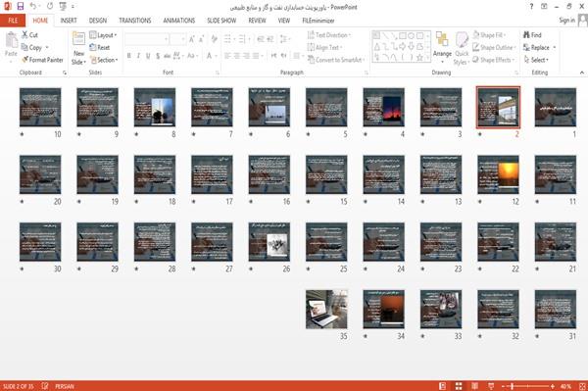Viewport: 588px width, 391px height.
Task: Switch to the SLIDE SHOW tab
Action: click(x=221, y=21)
